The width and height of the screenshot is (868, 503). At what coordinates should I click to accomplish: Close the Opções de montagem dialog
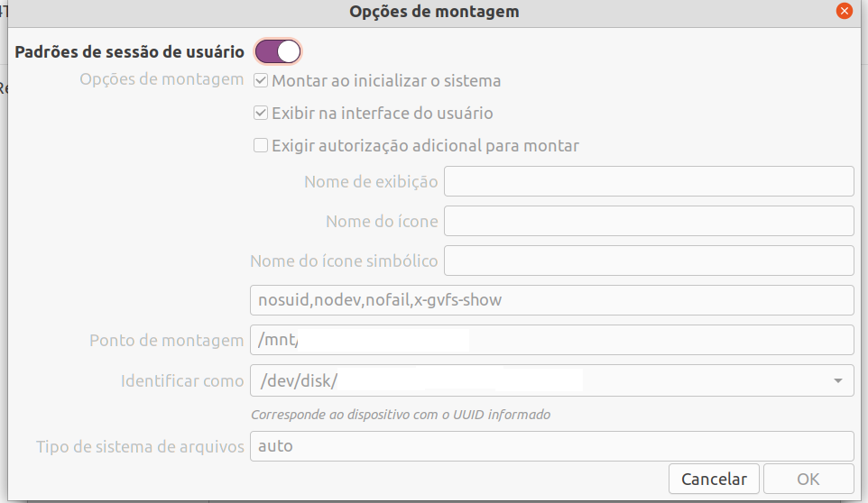click(x=845, y=11)
